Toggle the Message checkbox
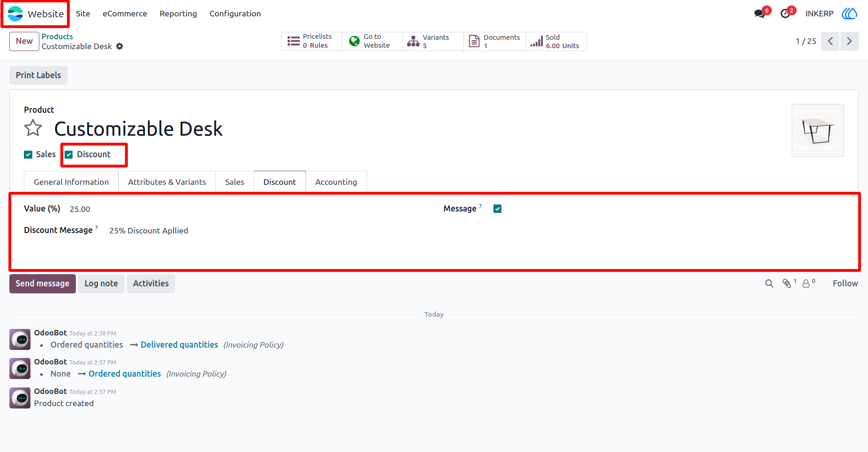This screenshot has width=868, height=452. [x=498, y=209]
